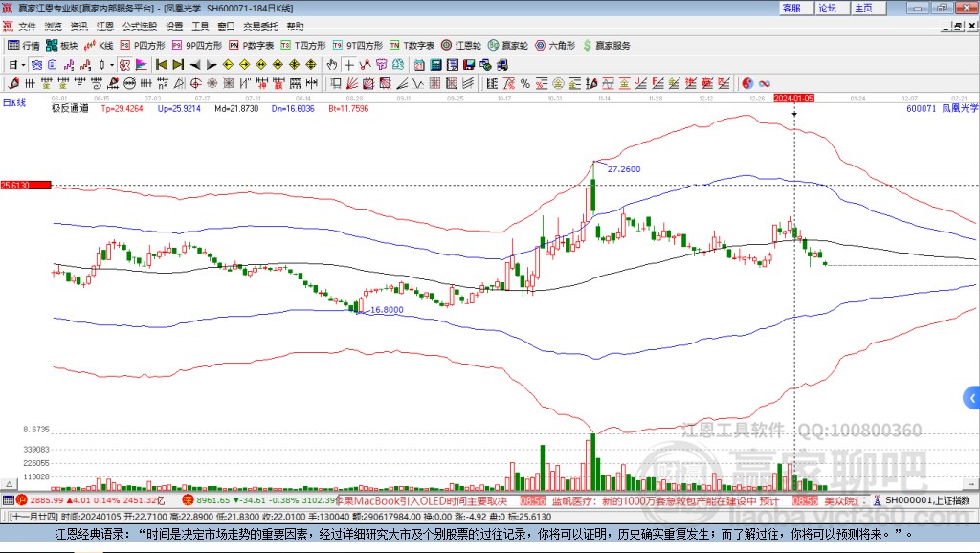Open the 行情 market quotes view

tap(24, 45)
